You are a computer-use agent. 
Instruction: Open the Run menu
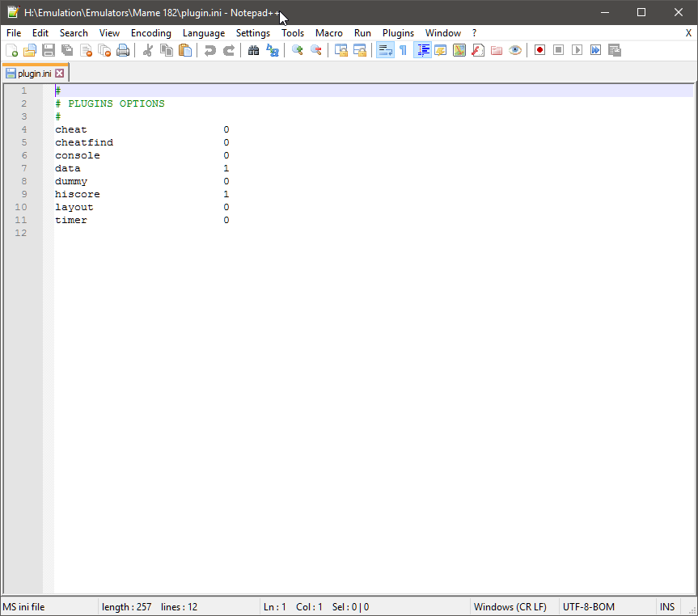click(362, 33)
